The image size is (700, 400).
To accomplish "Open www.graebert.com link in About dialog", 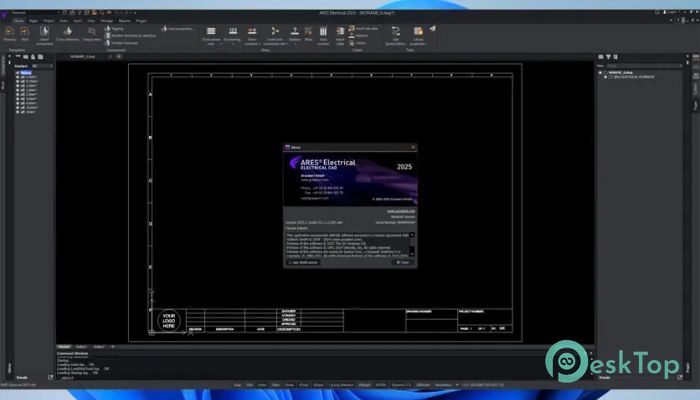I will [x=401, y=211].
